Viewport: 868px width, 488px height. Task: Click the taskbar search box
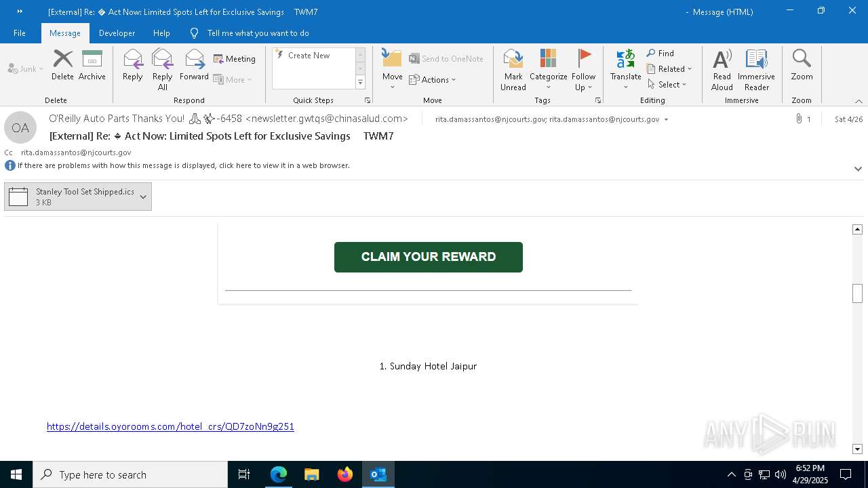pyautogui.click(x=130, y=474)
